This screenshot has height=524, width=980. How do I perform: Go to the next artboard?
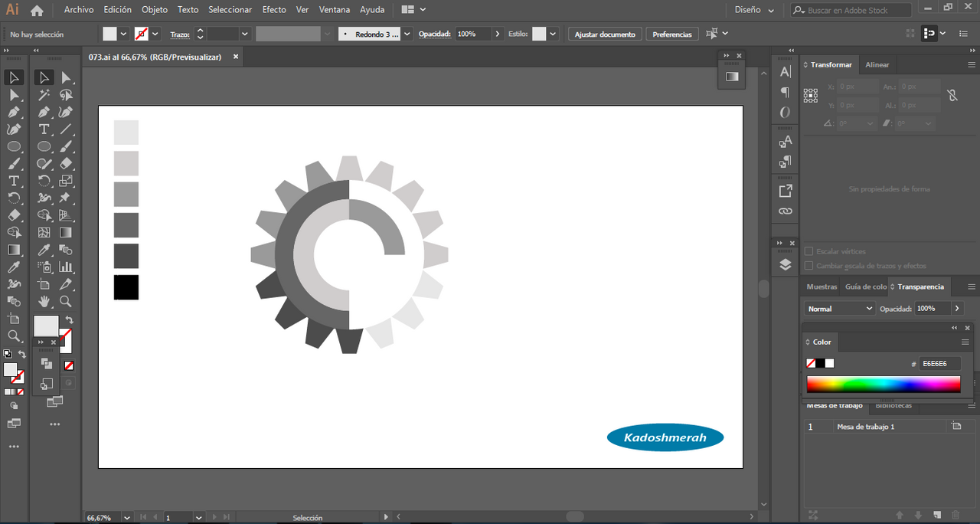click(x=214, y=518)
